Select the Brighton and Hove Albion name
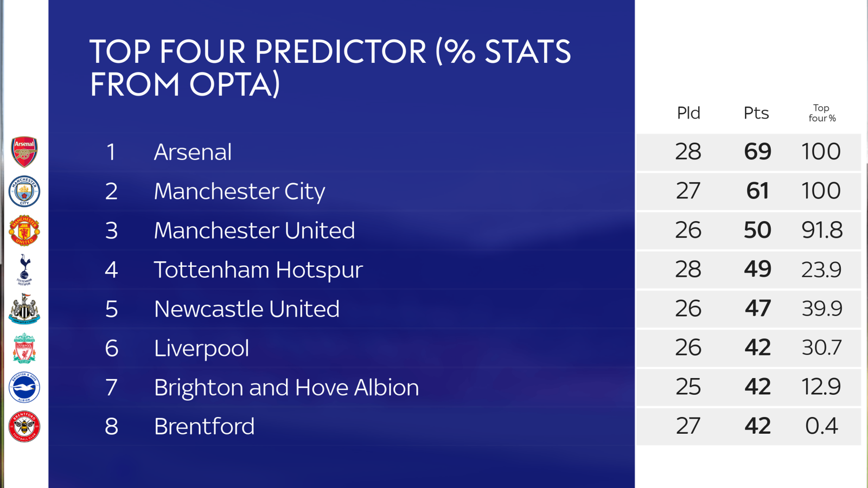The width and height of the screenshot is (868, 488). coord(286,387)
